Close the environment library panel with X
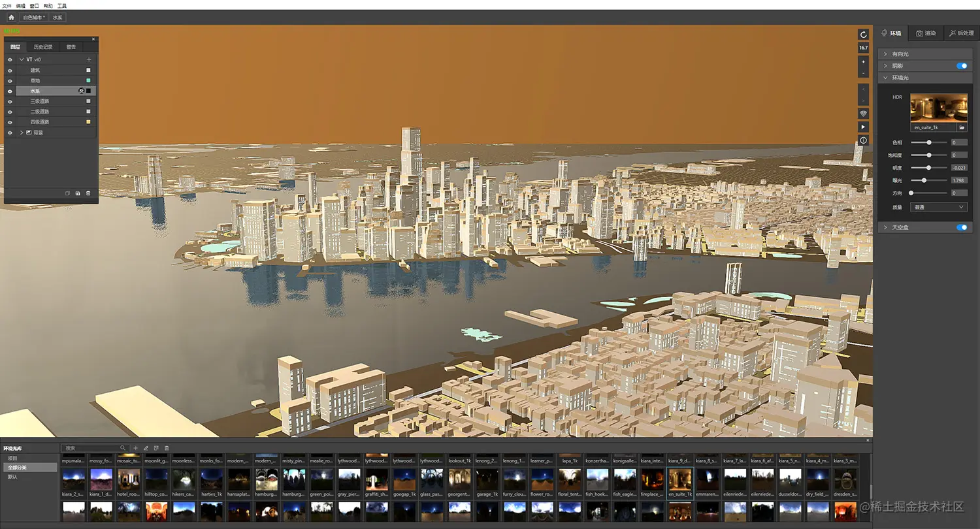The image size is (980, 529). point(868,441)
